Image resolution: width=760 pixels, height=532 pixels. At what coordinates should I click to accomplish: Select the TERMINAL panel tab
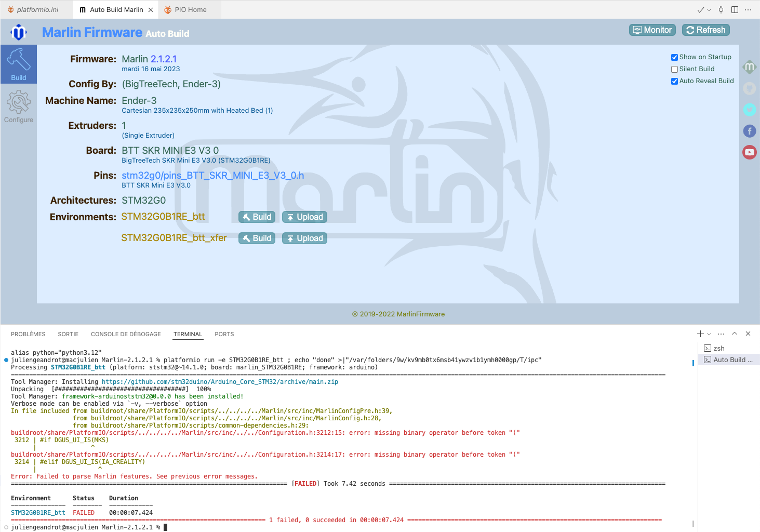(188, 334)
